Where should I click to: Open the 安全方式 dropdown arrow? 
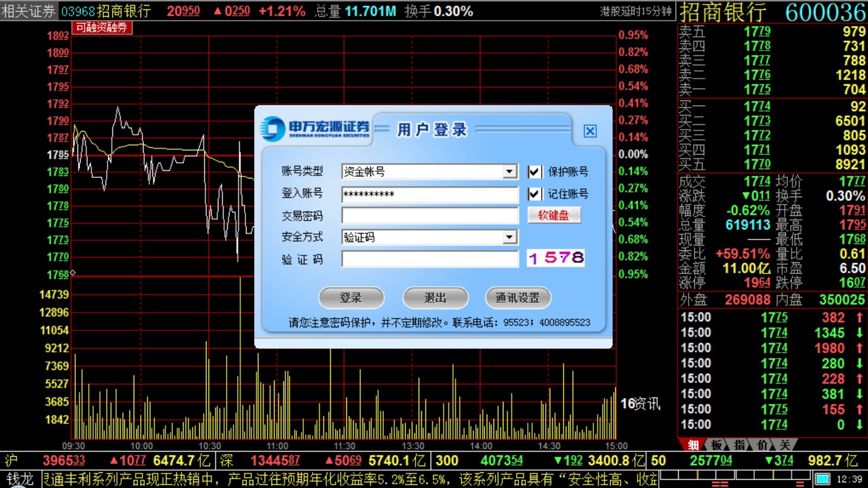pyautogui.click(x=509, y=237)
